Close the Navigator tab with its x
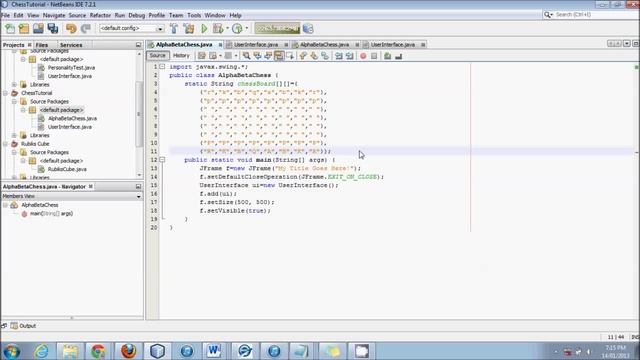 point(91,187)
